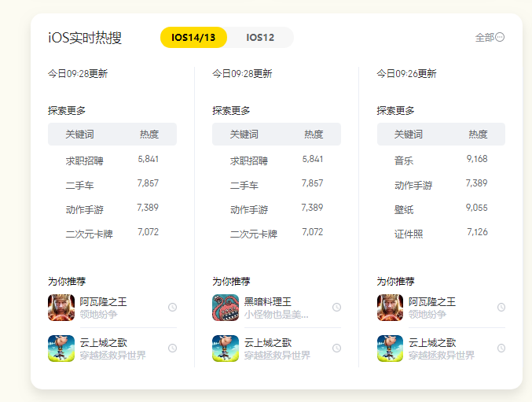Click 7,857 value in middle column
Image resolution: width=532 pixels, height=402 pixels.
click(312, 183)
